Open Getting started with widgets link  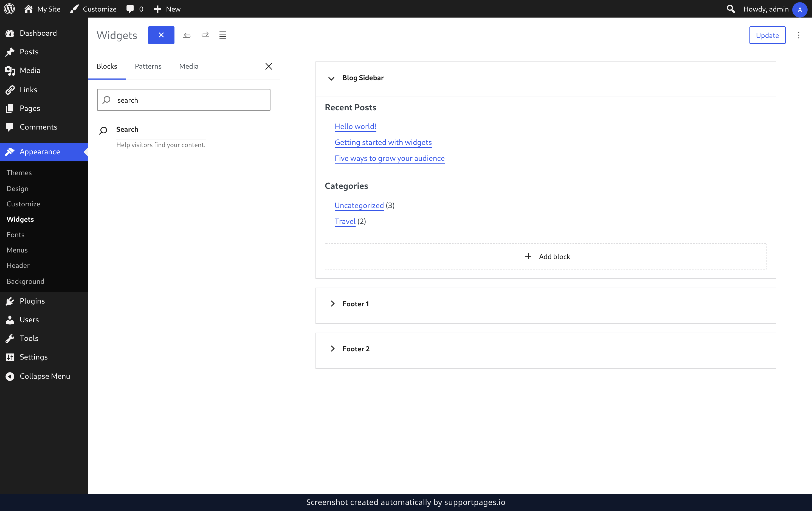click(x=383, y=142)
